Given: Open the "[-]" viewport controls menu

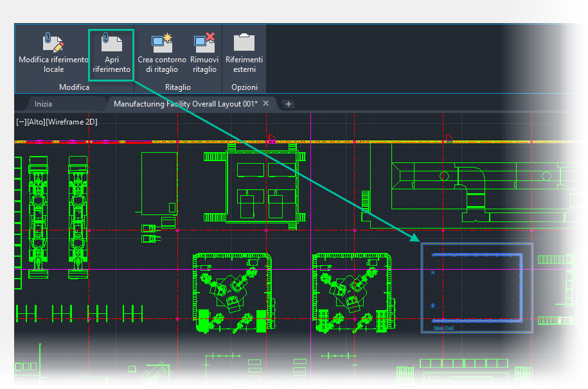Looking at the screenshot, I should tap(22, 121).
